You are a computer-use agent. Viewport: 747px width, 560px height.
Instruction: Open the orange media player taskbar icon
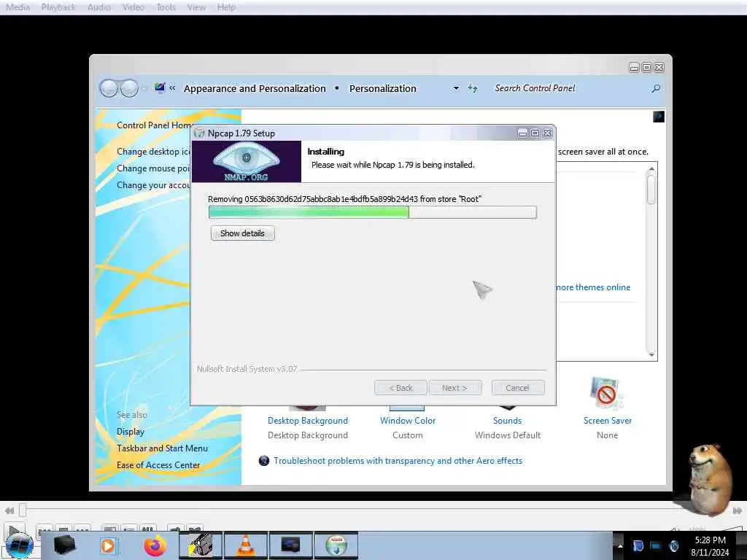point(108,545)
